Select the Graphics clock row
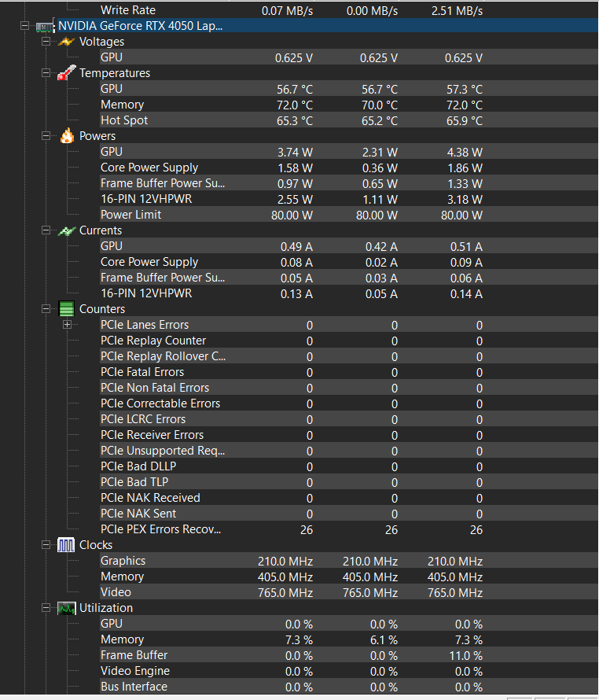Viewport: 599px width, 700px height. click(349, 561)
